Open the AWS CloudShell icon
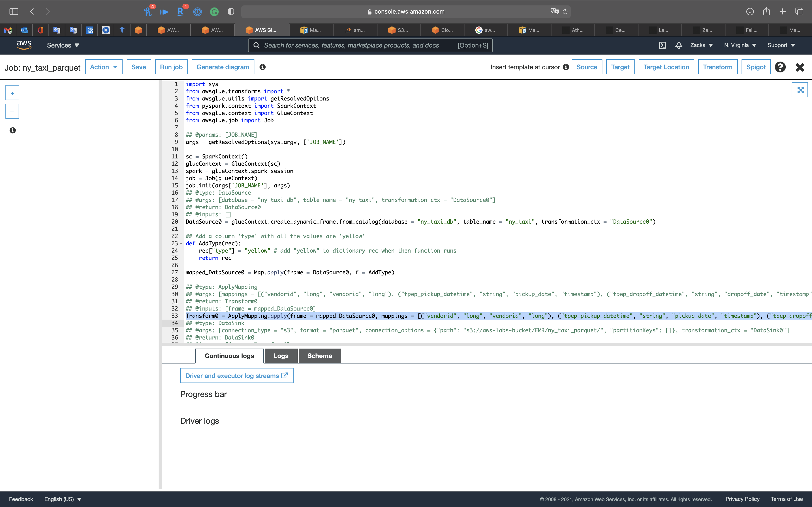 click(x=662, y=45)
